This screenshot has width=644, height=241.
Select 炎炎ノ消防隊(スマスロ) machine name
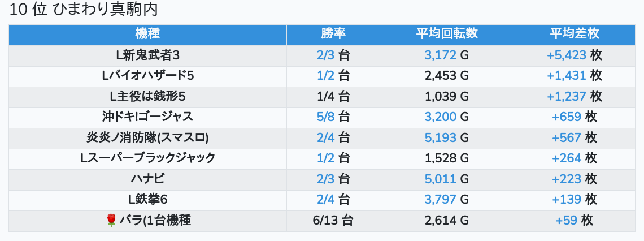[x=147, y=138]
